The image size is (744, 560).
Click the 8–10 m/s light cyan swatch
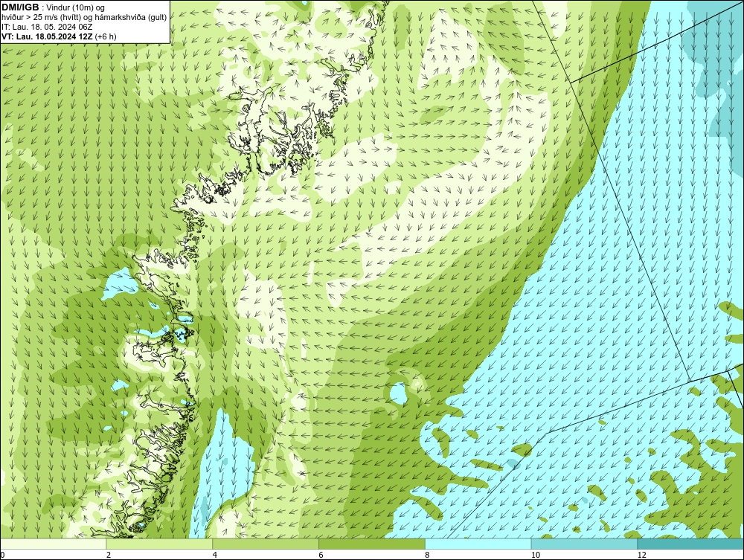478,544
